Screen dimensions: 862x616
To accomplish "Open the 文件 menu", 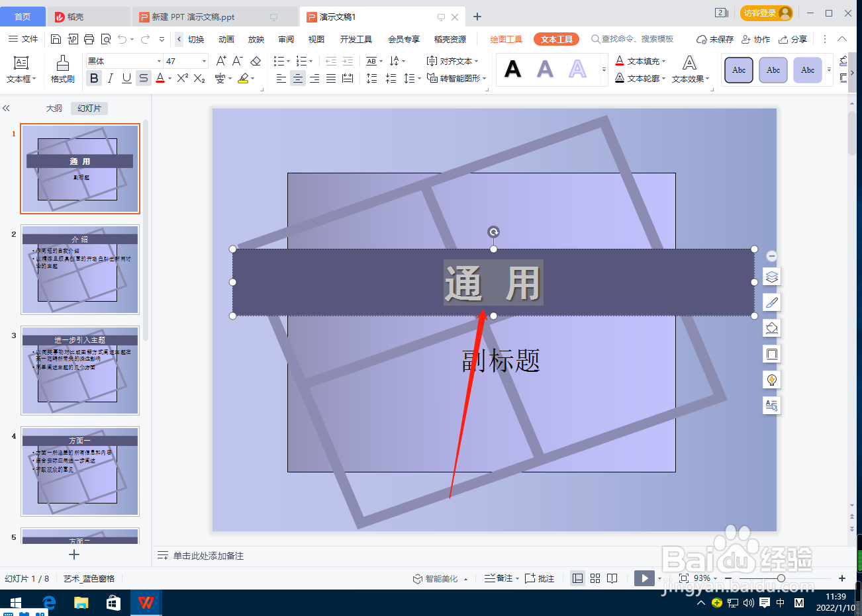I will (x=23, y=39).
